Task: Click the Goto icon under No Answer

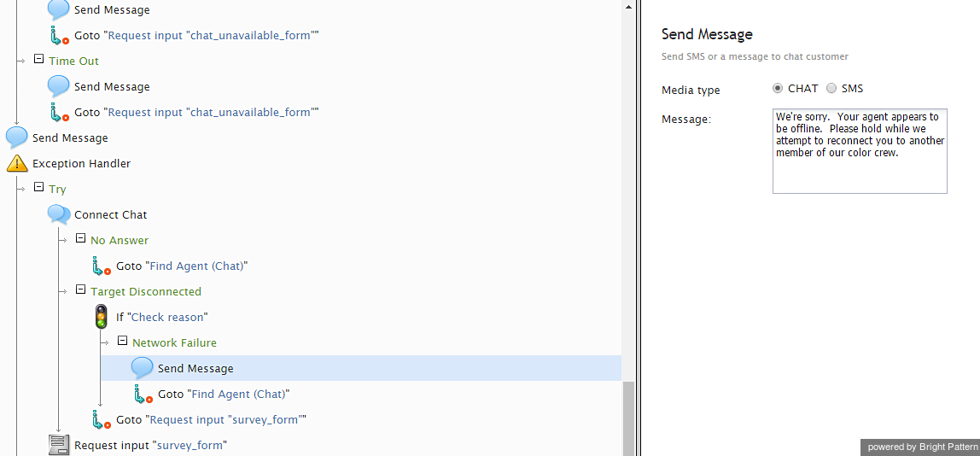Action: click(x=101, y=266)
